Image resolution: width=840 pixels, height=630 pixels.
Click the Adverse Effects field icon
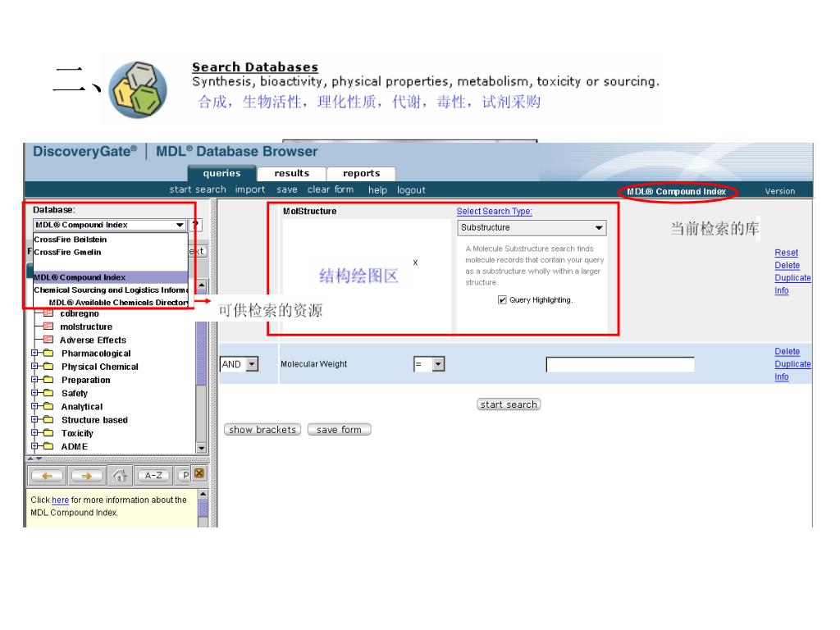[48, 340]
